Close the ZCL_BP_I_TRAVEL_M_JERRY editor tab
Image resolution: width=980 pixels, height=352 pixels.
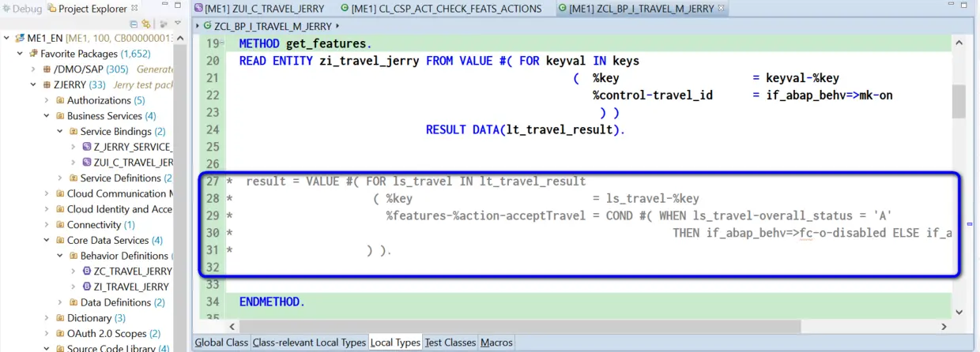pos(721,9)
